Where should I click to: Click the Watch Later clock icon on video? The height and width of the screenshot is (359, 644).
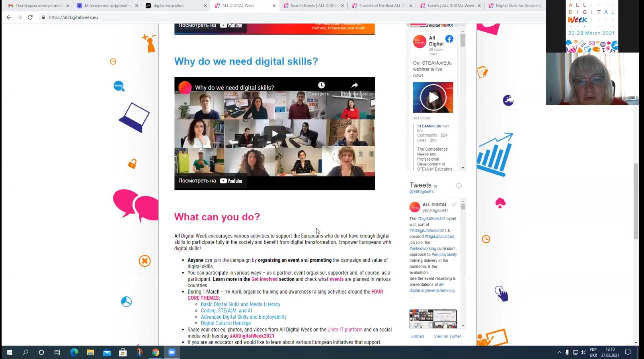321,85
